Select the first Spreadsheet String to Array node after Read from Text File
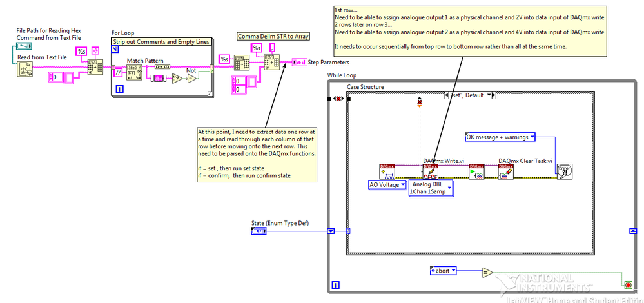Image resolution: width=644 pixels, height=303 pixels. coord(95,66)
